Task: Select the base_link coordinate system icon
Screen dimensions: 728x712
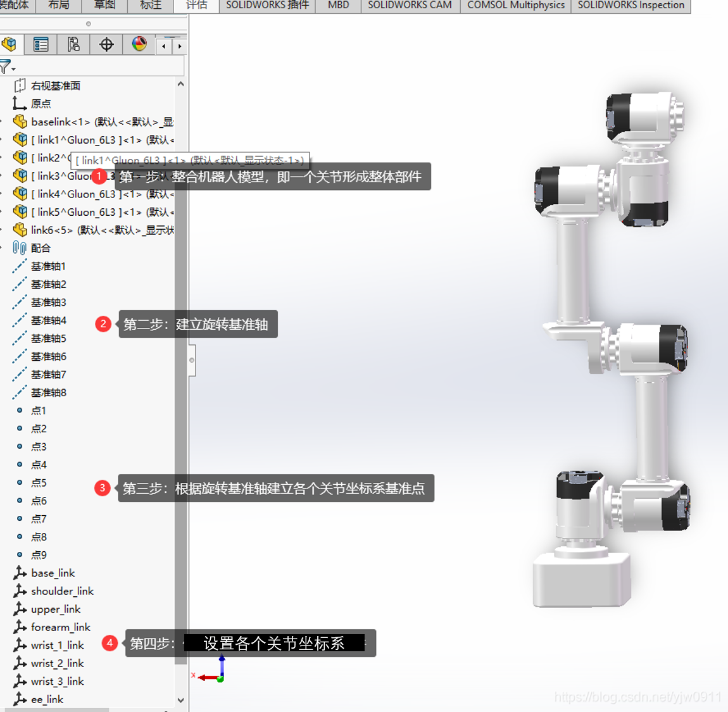Action: [21, 573]
